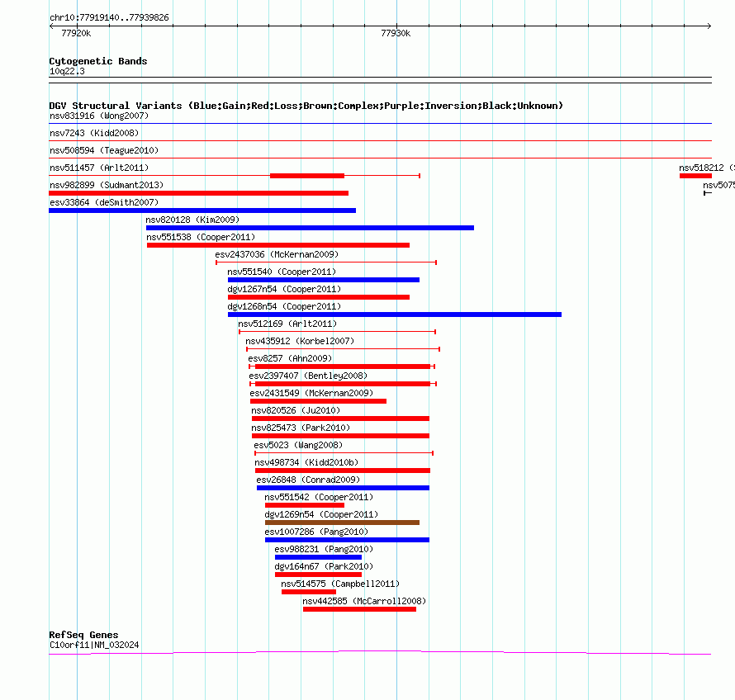This screenshot has height=700, width=735.
Task: Select esv26848 (Conrad2009) label
Action: pyautogui.click(x=308, y=480)
